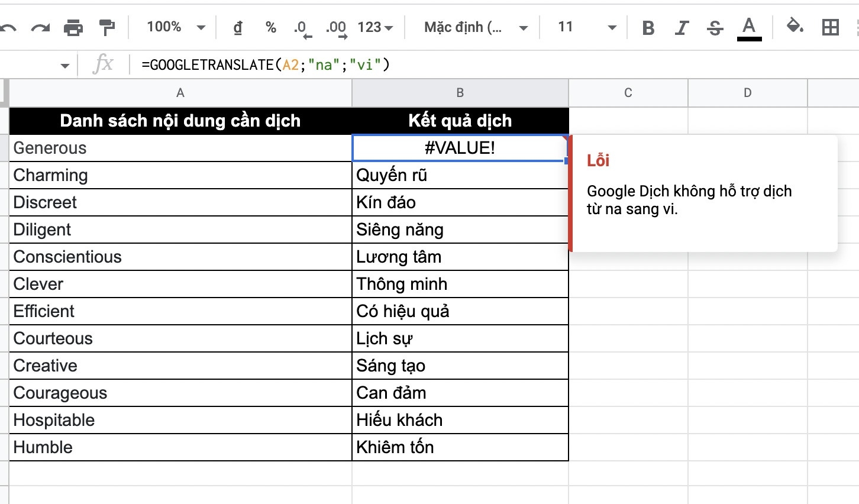Select cell 'Generous'

pyautogui.click(x=180, y=148)
